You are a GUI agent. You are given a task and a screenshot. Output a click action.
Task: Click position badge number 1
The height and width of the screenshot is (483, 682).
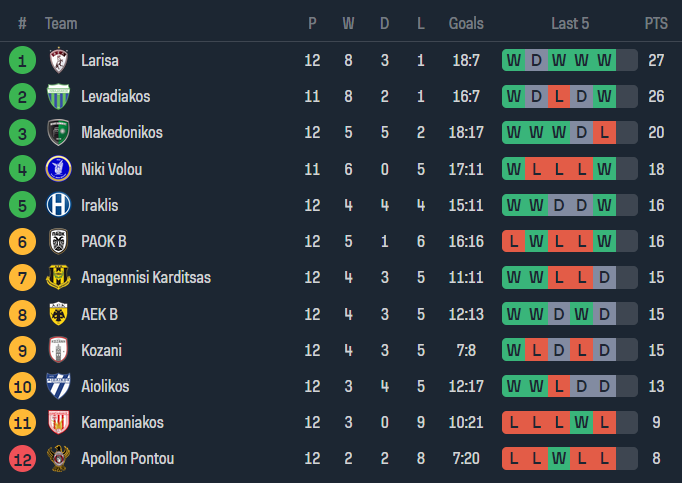coord(22,60)
